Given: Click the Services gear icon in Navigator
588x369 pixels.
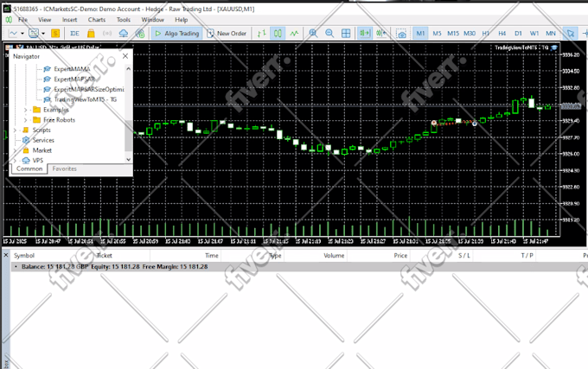Looking at the screenshot, I should pyautogui.click(x=26, y=140).
